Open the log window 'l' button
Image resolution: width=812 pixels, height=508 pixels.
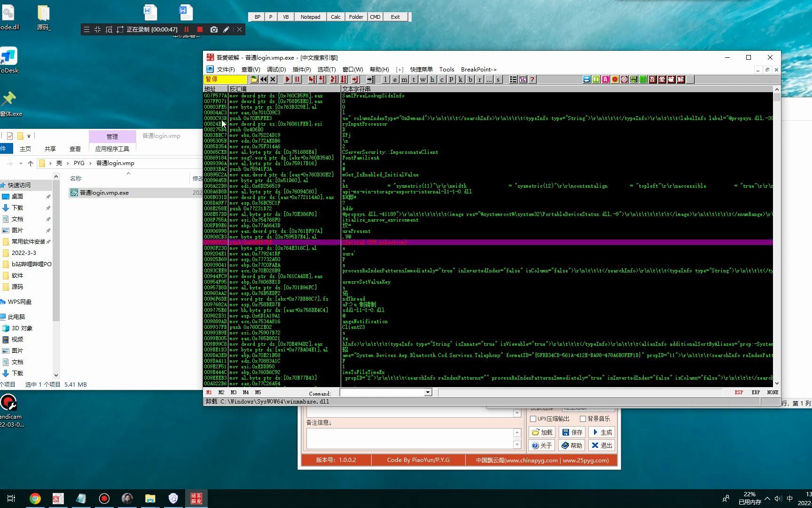coord(385,79)
